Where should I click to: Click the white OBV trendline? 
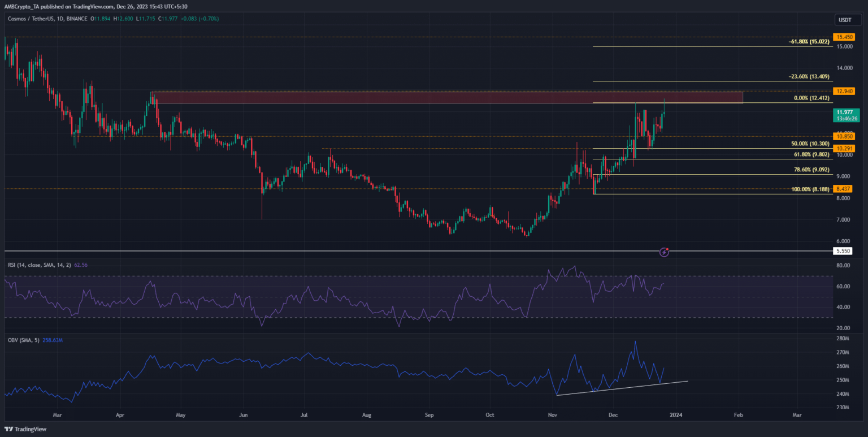click(622, 388)
